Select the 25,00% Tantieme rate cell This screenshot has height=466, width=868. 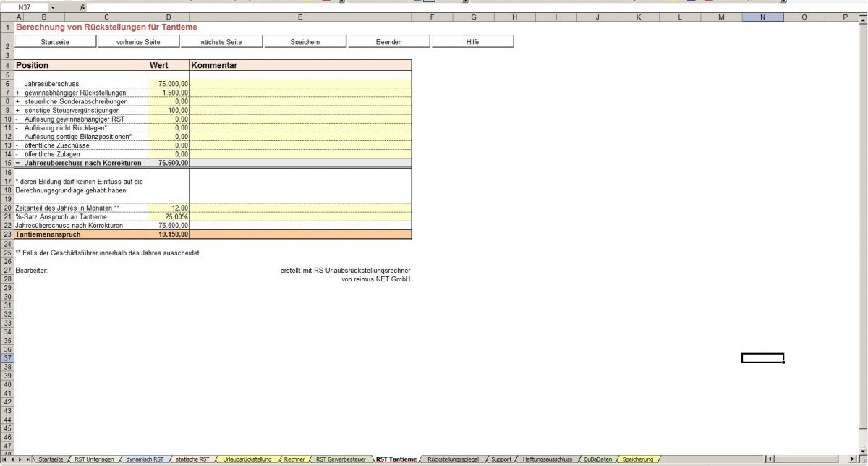pyautogui.click(x=169, y=216)
